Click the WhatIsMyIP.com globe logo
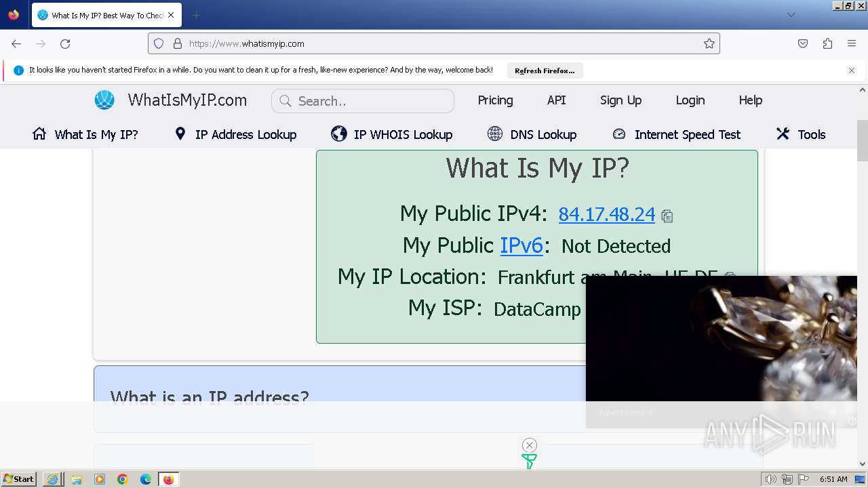The width and height of the screenshot is (868, 488). 104,100
